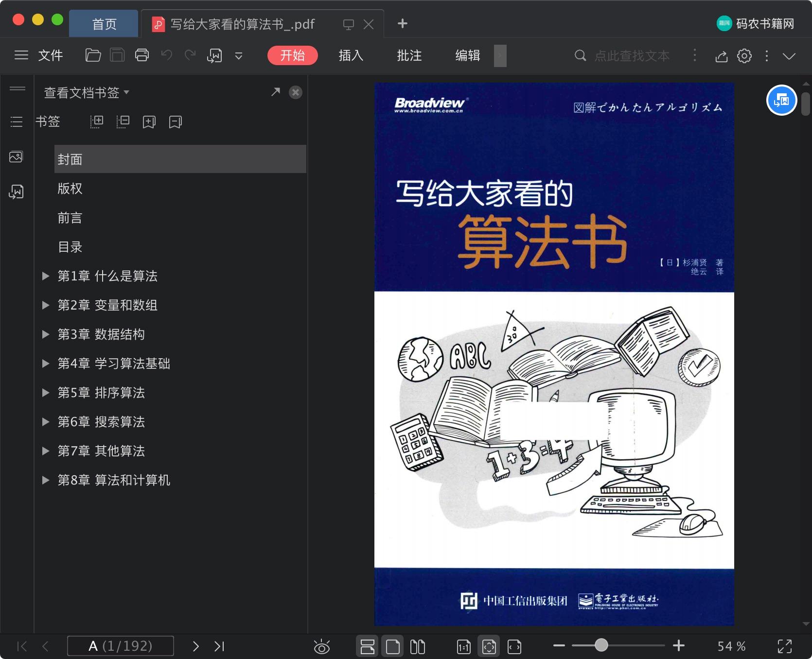Go to first page button
Viewport: 812px width, 659px height.
coord(22,646)
